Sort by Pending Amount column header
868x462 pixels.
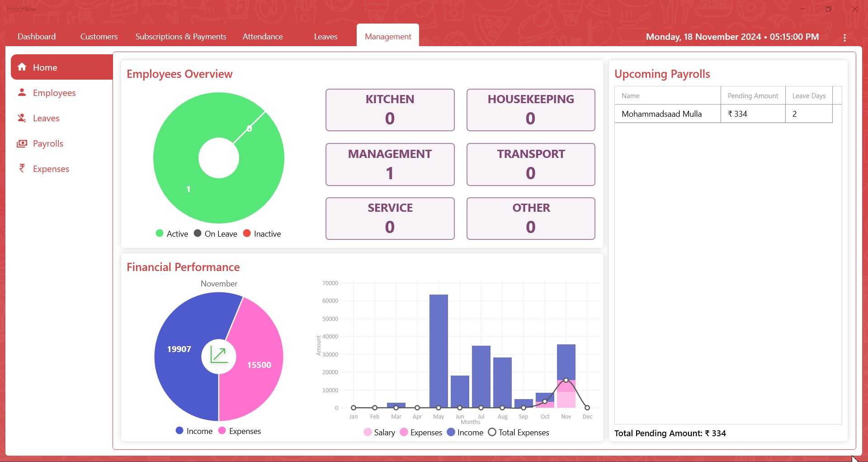click(x=753, y=95)
